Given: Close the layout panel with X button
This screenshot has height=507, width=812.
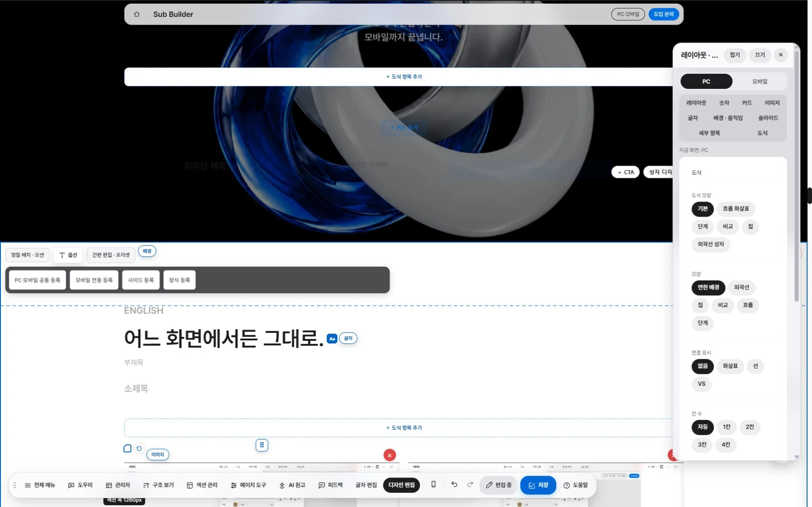Looking at the screenshot, I should [780, 55].
